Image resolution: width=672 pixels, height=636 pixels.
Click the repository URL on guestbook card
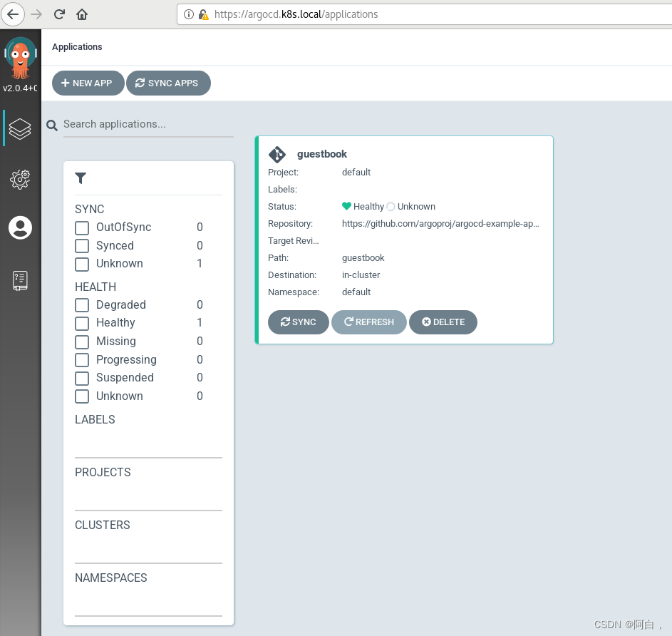440,223
